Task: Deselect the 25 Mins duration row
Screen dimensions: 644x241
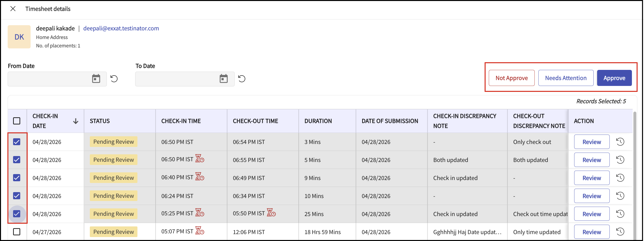Action: click(17, 214)
